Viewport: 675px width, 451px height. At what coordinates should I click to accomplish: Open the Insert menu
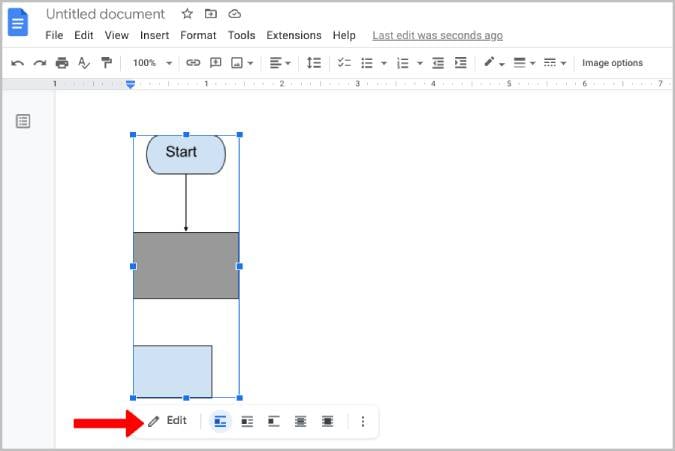pos(155,35)
